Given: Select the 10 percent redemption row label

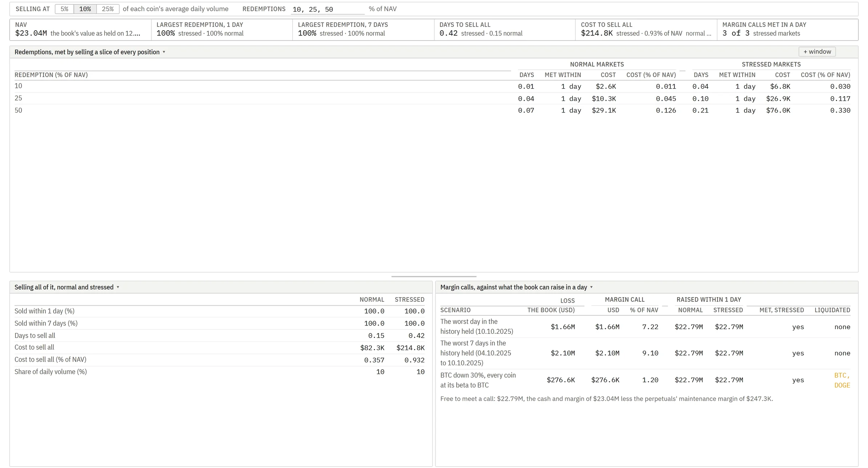Looking at the screenshot, I should click(18, 86).
